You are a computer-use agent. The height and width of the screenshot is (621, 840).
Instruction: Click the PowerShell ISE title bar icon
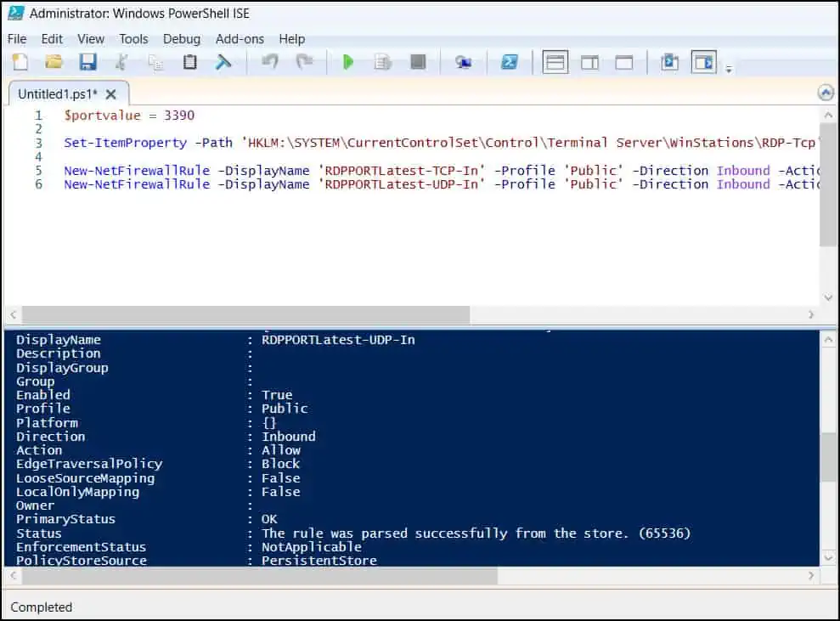(x=16, y=13)
